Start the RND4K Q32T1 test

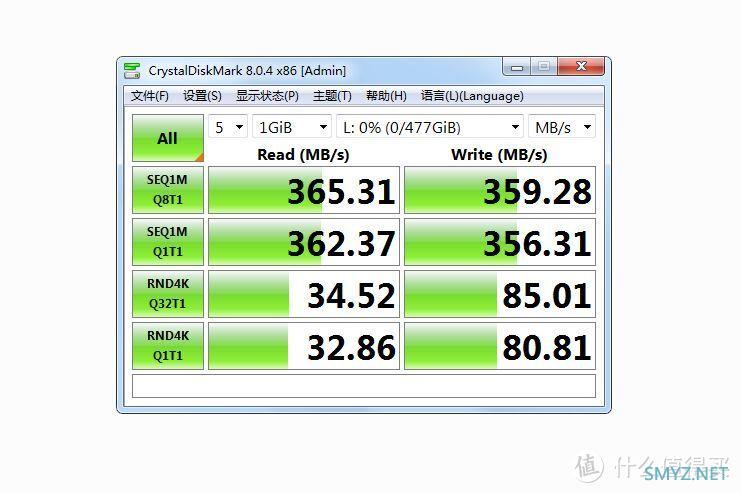pos(168,294)
